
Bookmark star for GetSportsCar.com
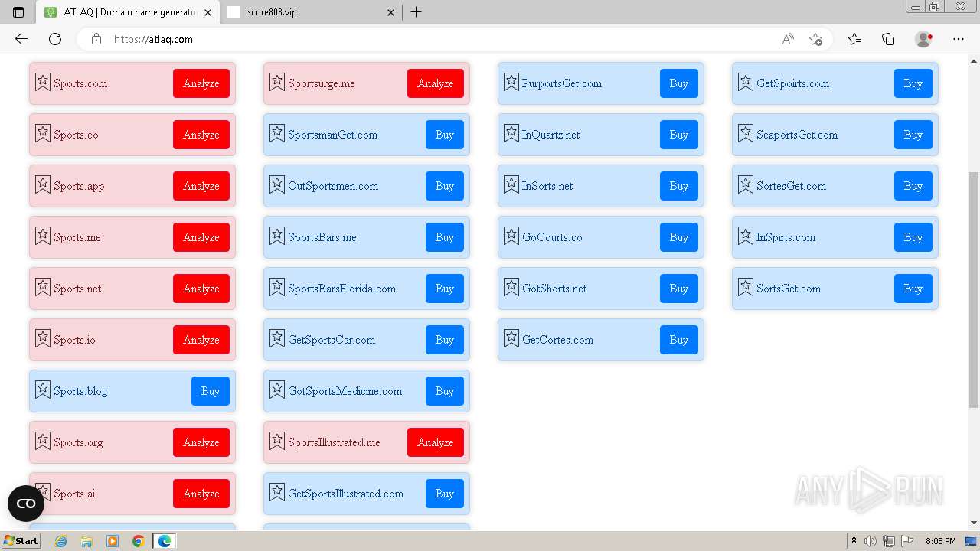coord(277,338)
